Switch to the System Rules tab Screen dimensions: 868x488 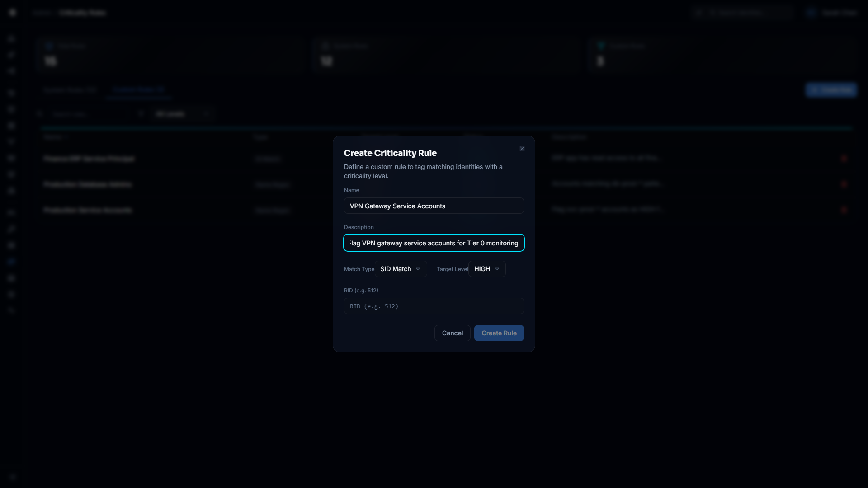click(x=70, y=89)
